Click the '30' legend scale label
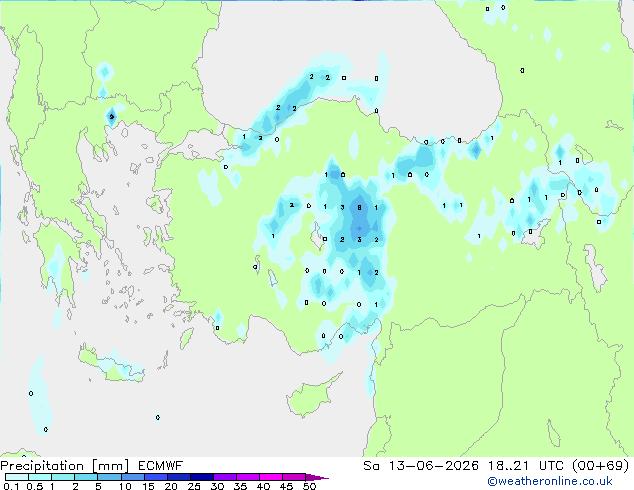 (x=217, y=486)
